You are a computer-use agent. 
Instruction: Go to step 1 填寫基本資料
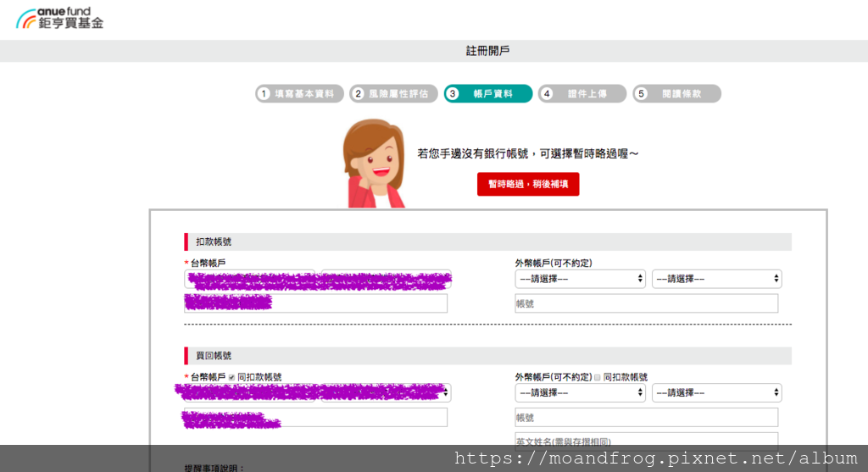coord(299,93)
